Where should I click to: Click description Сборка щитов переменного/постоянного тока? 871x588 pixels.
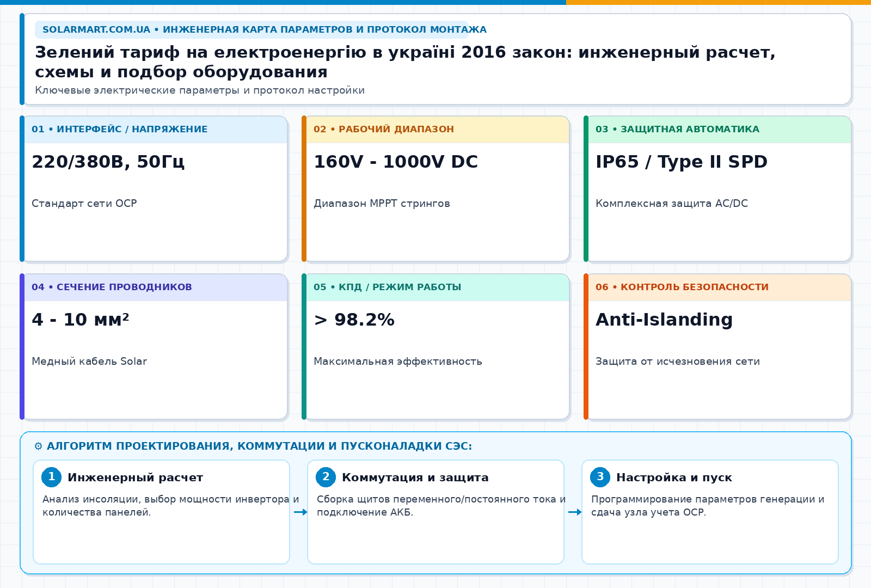pyautogui.click(x=441, y=506)
